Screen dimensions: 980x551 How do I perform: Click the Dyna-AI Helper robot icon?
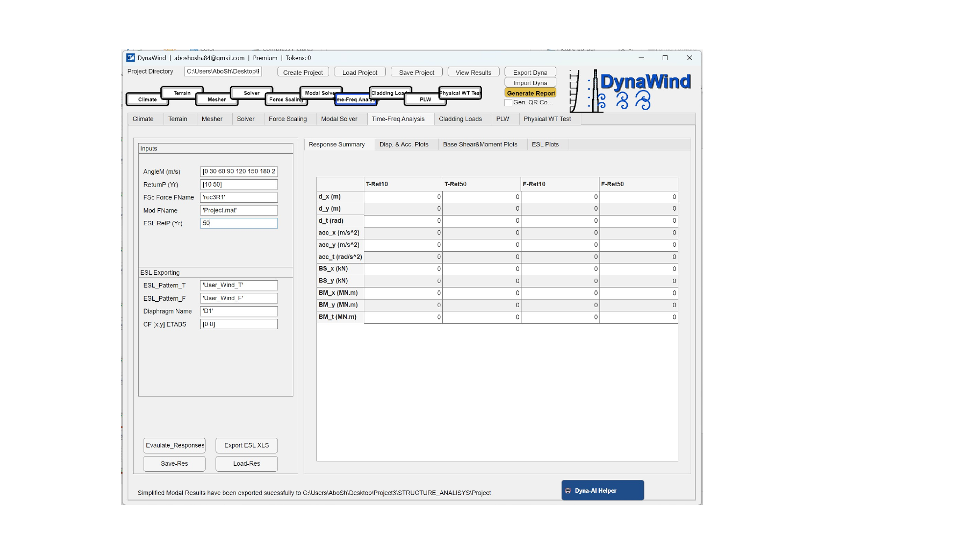pos(568,491)
